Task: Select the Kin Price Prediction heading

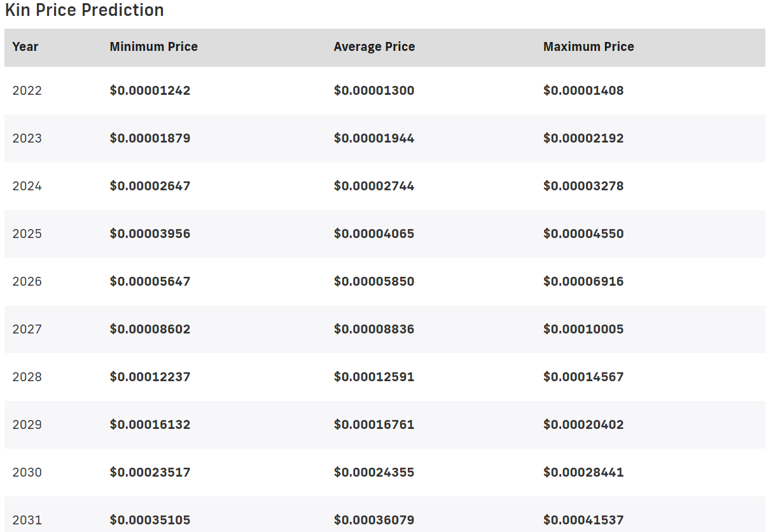Action: click(85, 10)
